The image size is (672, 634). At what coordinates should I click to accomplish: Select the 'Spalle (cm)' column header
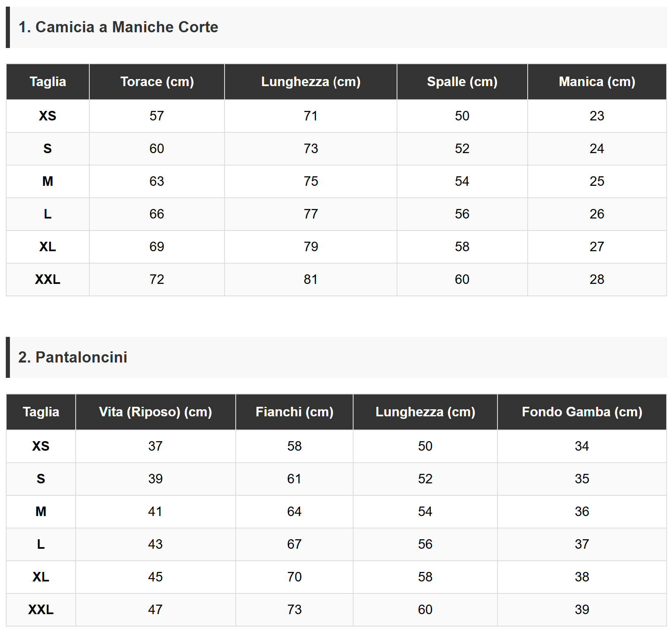(462, 82)
